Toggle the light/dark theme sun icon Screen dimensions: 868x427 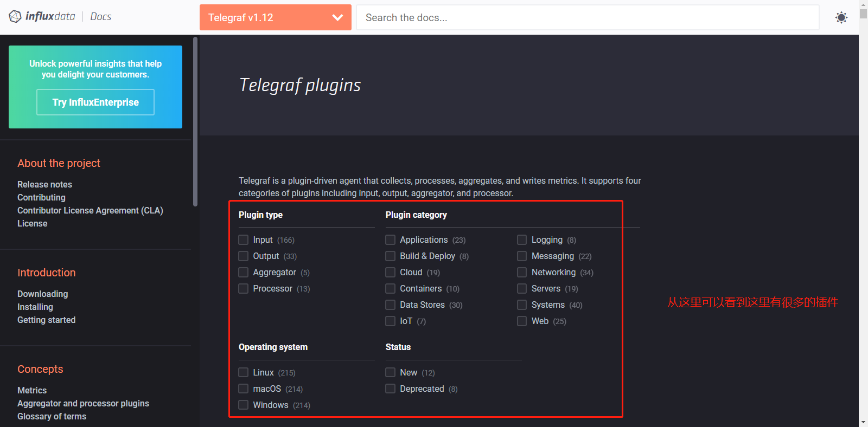point(841,17)
